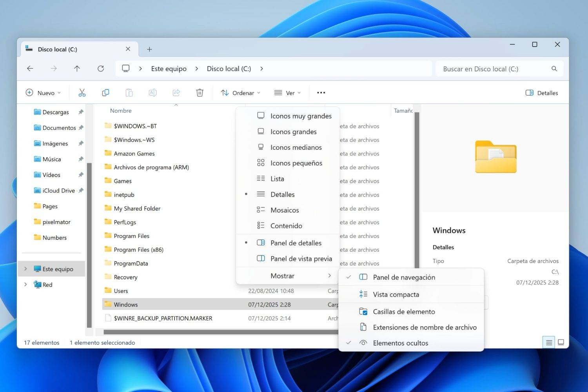
Task: Click the Delete trash can icon
Action: [x=200, y=93]
